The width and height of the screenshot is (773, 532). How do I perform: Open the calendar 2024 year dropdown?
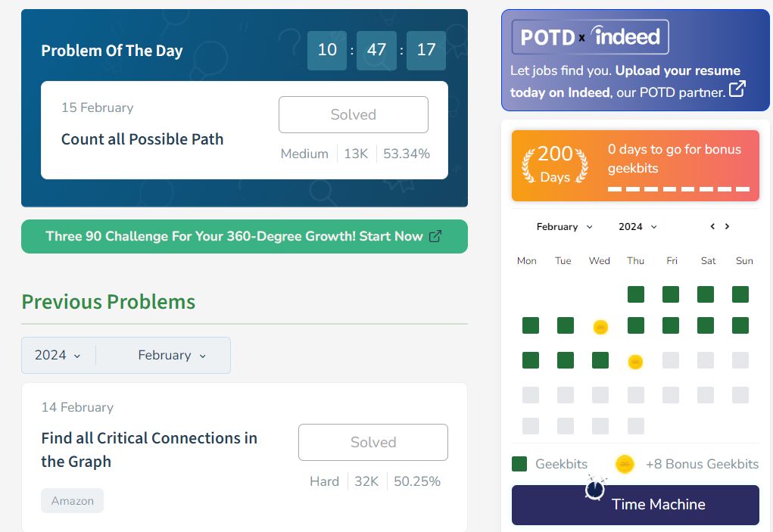pos(637,226)
